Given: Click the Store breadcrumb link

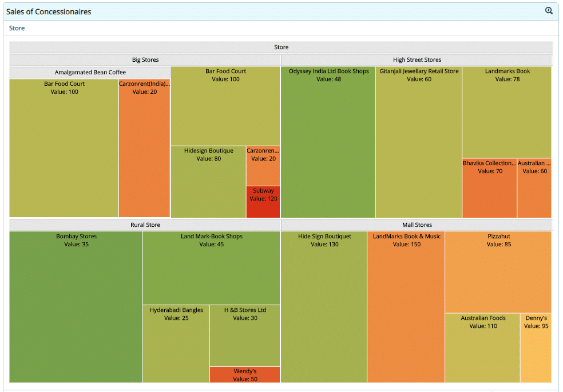Looking at the screenshot, I should (17, 28).
